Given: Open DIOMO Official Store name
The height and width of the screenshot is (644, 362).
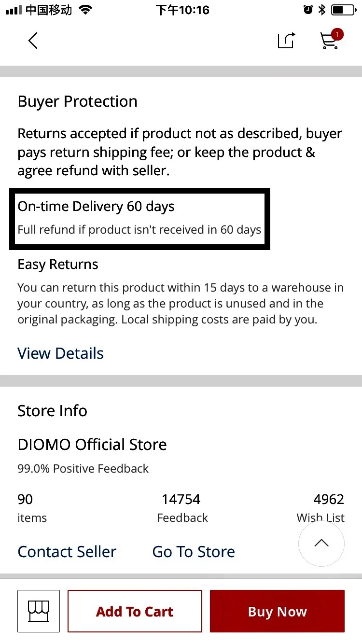Looking at the screenshot, I should [92, 445].
